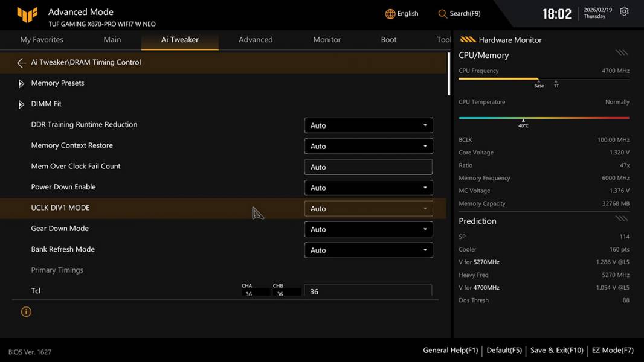This screenshot has height=362, width=644.
Task: Click Save & Exit(F10)
Action: [556, 350]
